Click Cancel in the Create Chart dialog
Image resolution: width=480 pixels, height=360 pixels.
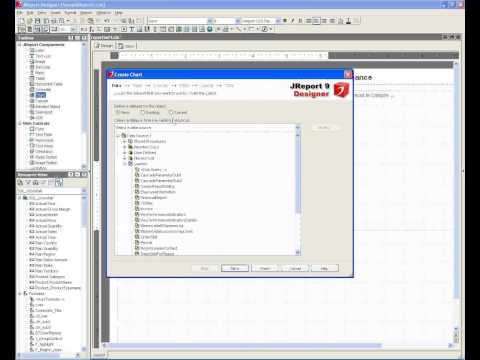295,268
